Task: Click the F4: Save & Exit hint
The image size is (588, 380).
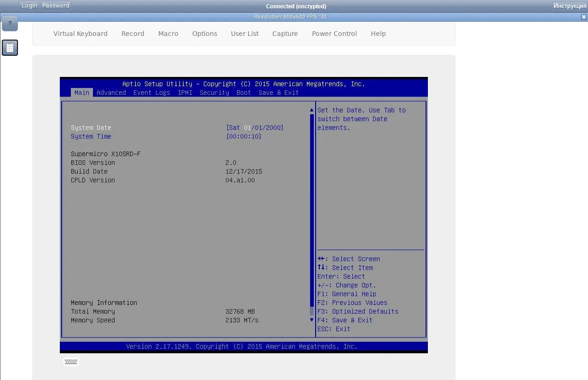Action: pos(345,320)
